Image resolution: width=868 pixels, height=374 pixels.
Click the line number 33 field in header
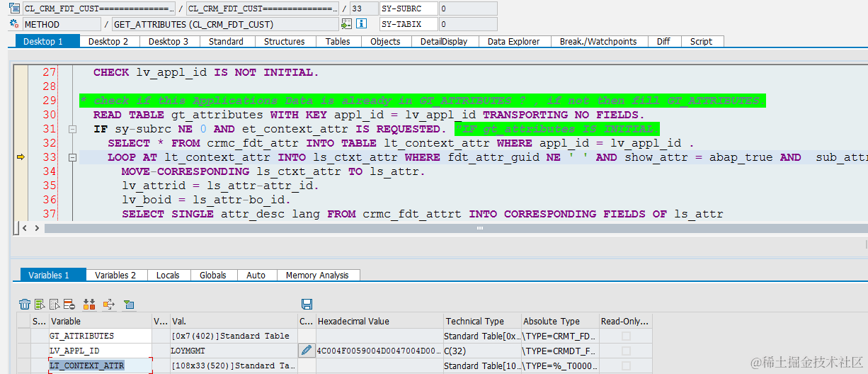(364, 8)
